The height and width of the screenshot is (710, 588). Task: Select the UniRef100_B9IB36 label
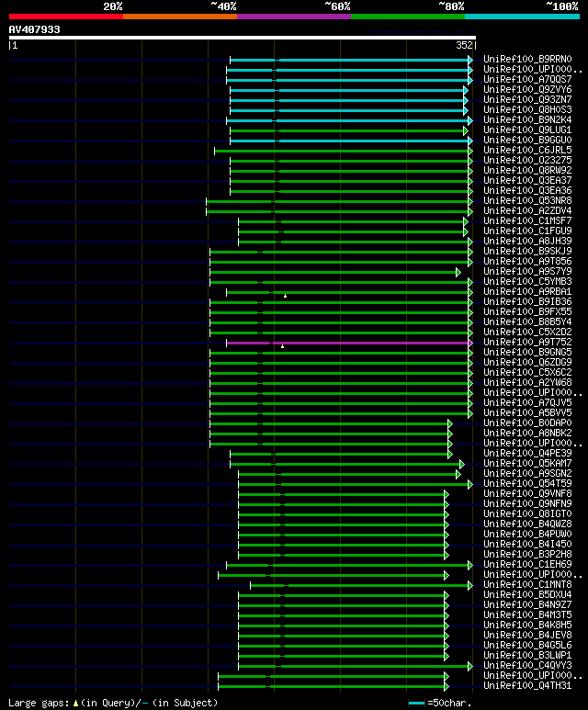tap(527, 301)
